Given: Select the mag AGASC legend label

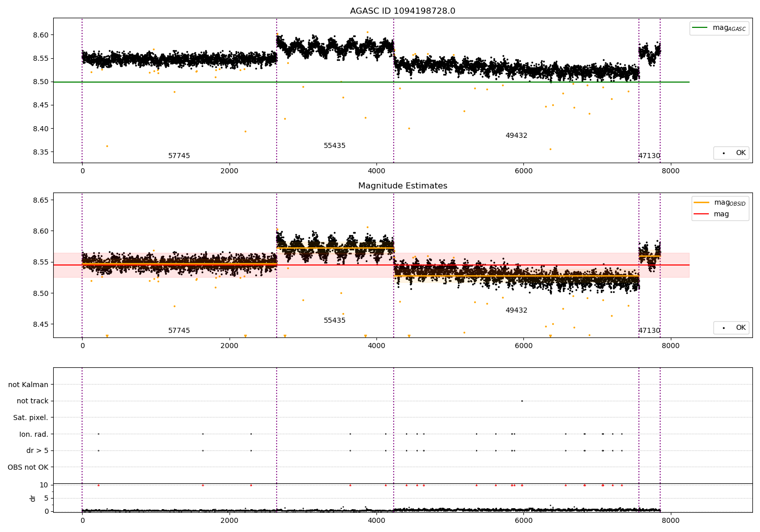Looking at the screenshot, I should click(x=729, y=28).
